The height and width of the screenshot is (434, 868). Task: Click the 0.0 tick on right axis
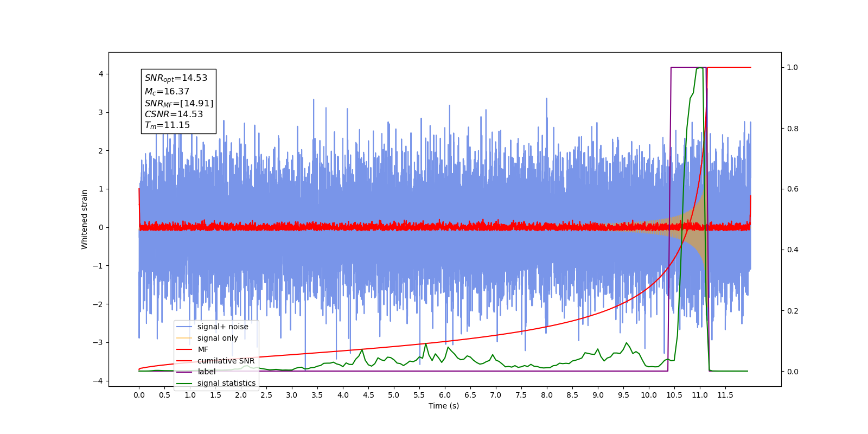[793, 372]
